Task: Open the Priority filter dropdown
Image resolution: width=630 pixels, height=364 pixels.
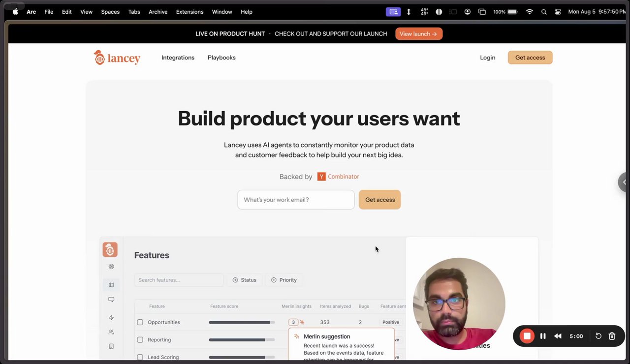Action: [284, 280]
